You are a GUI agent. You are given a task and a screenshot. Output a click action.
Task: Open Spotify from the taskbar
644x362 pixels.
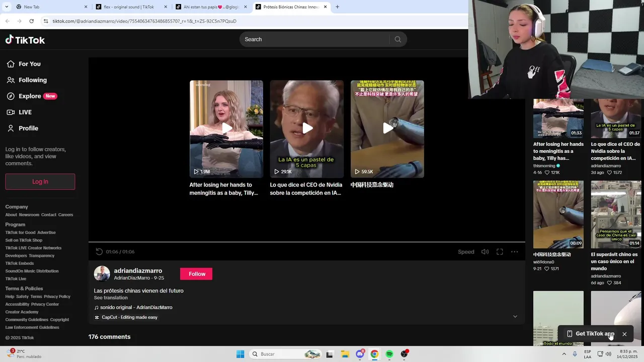click(x=389, y=354)
